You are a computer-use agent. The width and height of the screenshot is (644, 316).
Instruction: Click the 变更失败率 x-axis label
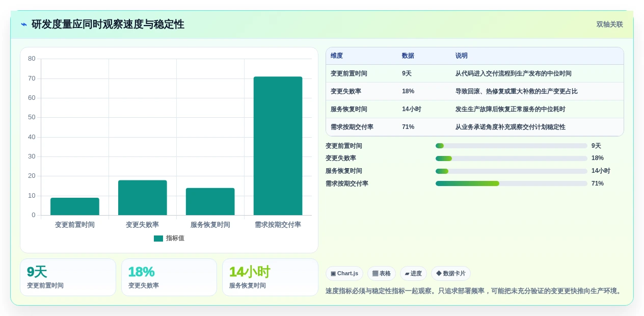pyautogui.click(x=143, y=225)
